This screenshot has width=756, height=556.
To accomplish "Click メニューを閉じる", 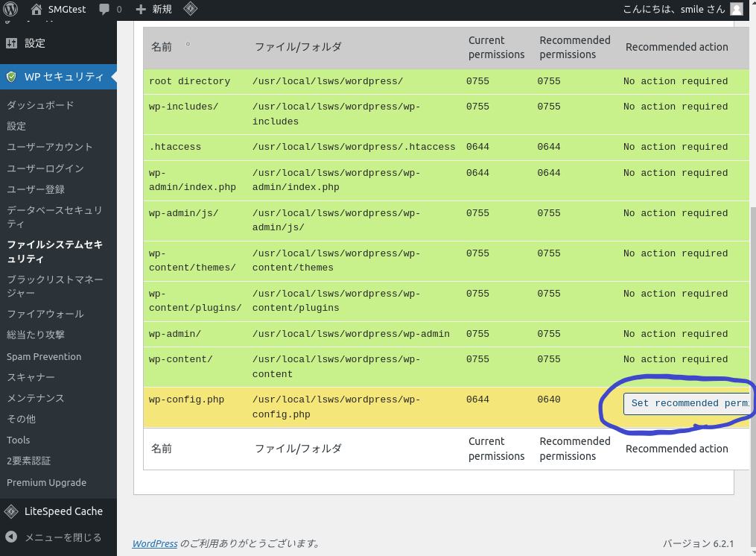I will click(63, 537).
